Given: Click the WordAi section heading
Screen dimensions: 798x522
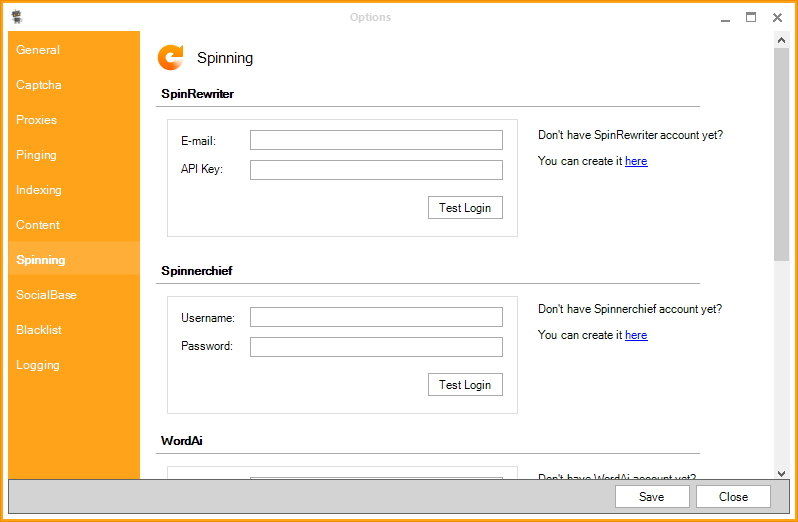Looking at the screenshot, I should coord(182,441).
